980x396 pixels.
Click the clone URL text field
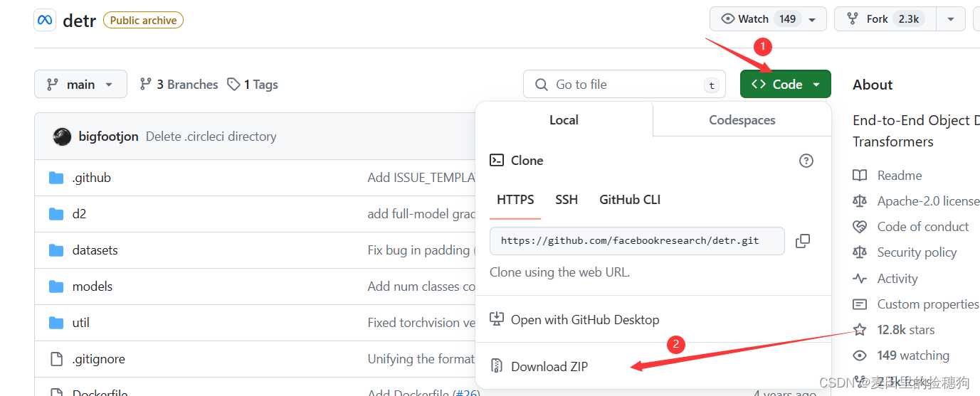click(637, 241)
